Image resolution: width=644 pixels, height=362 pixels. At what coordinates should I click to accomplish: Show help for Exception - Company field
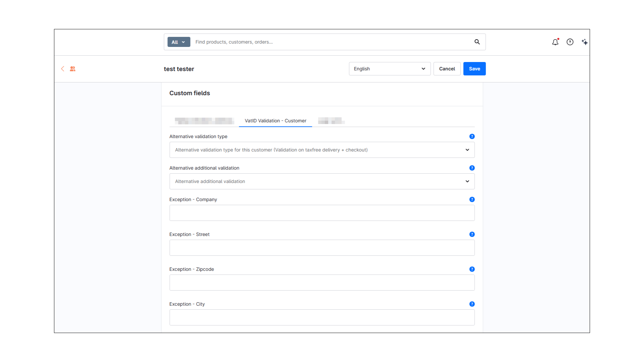pyautogui.click(x=472, y=199)
